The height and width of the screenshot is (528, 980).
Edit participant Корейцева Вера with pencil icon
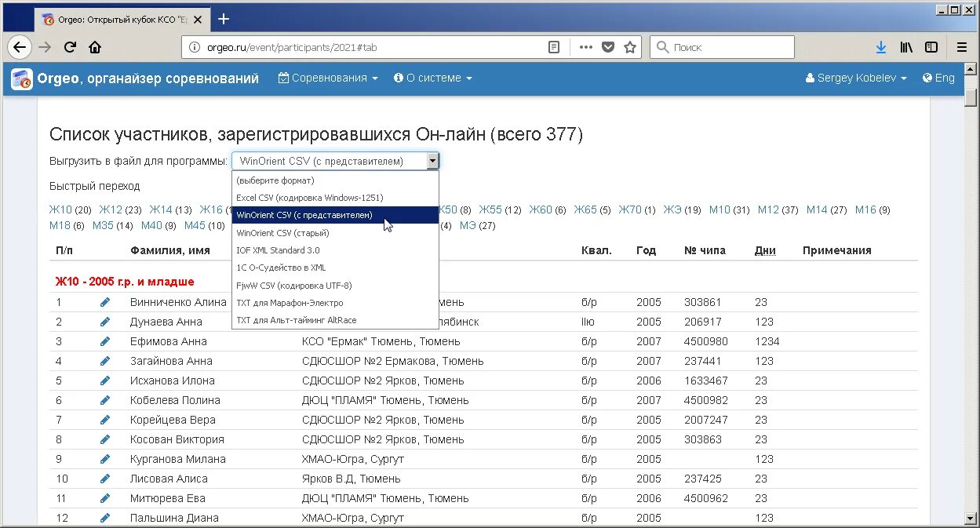(x=105, y=420)
